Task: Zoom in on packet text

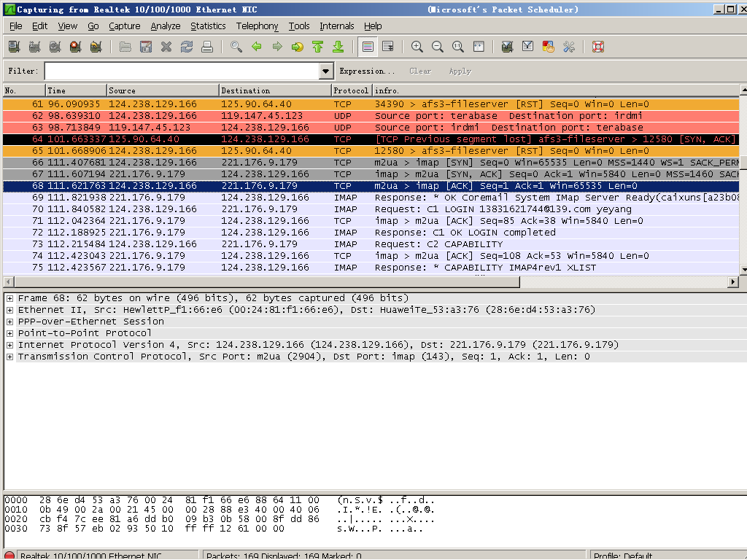Action: 417,47
